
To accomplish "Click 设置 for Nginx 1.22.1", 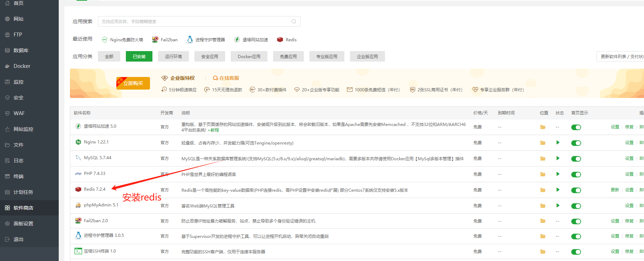I will pos(629,143).
